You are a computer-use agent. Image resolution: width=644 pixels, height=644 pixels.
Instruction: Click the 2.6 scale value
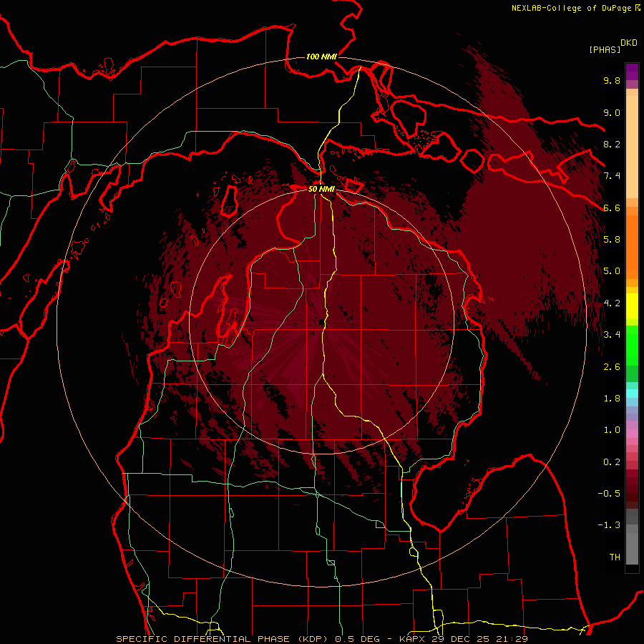pos(612,367)
